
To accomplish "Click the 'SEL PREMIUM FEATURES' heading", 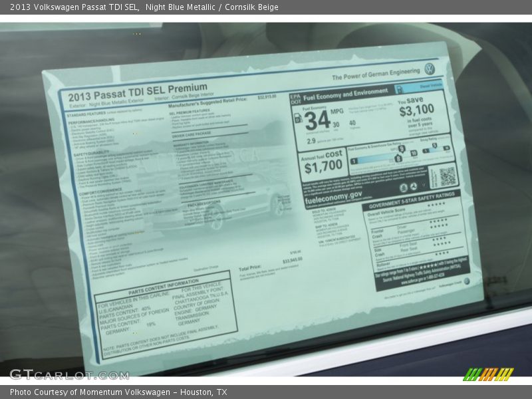I will pos(190,112).
